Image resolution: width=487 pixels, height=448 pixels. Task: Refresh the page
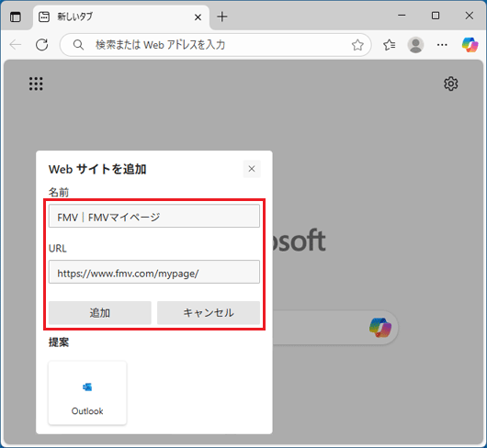click(41, 45)
